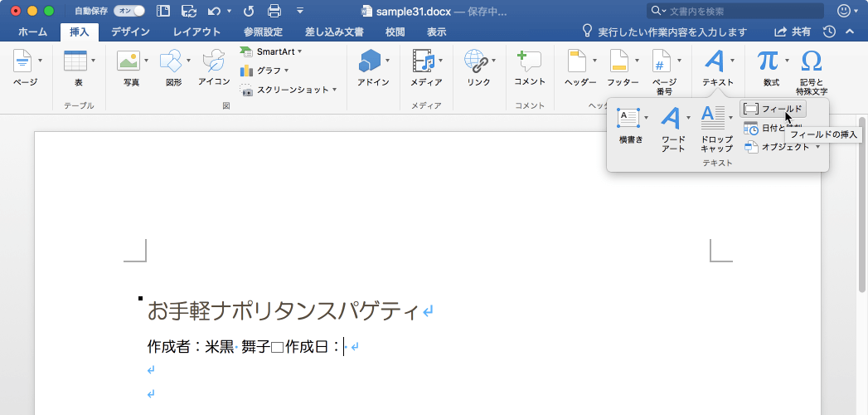868x415 pixels.
Task: Switch to the ホーム tab
Action: coord(32,32)
